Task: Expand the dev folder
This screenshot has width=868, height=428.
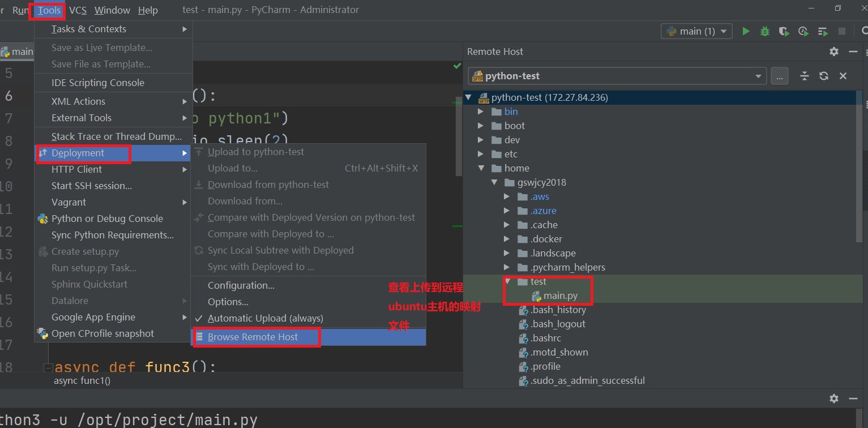Action: pos(481,140)
